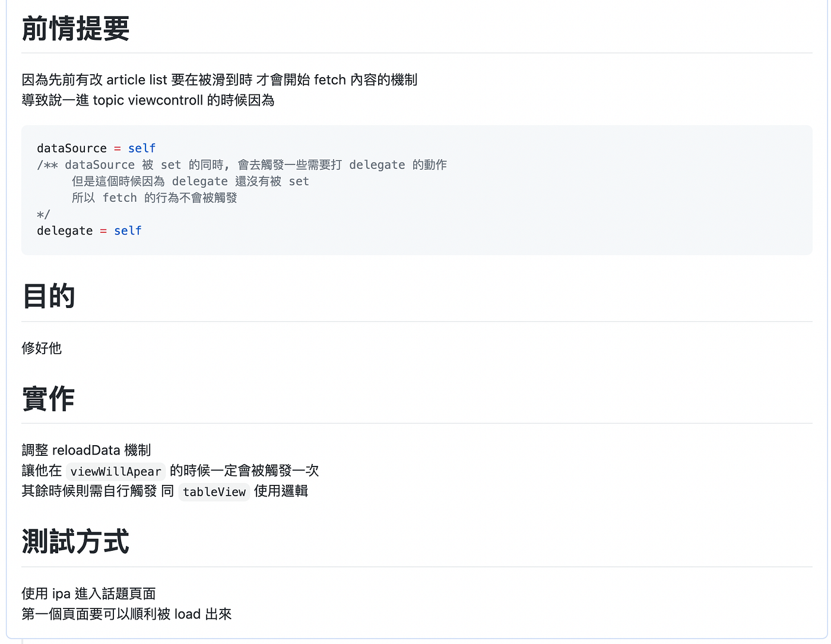Click comment line 但是這個時候因為 delegate 還沒有被 set
831x644 pixels.
click(x=191, y=181)
